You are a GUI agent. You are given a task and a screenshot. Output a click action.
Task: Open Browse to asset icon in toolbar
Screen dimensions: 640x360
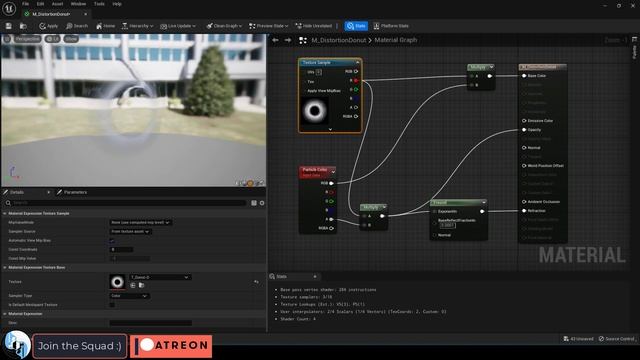click(x=23, y=26)
